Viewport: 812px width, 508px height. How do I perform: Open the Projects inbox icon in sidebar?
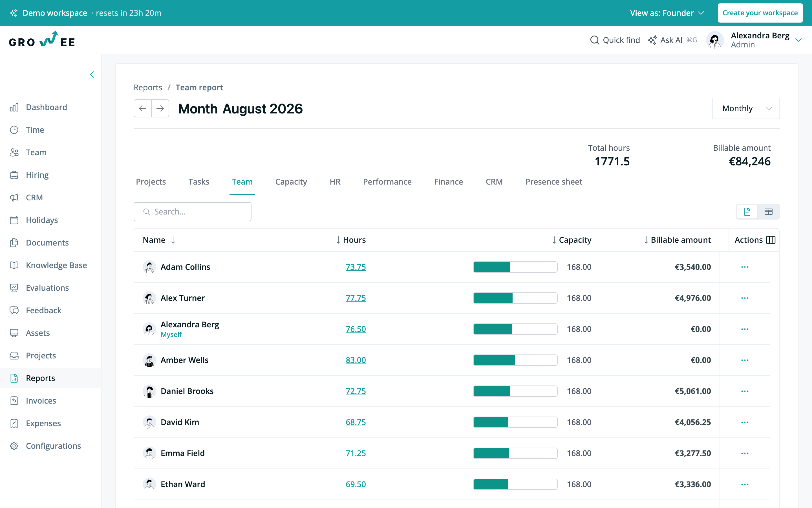point(14,356)
